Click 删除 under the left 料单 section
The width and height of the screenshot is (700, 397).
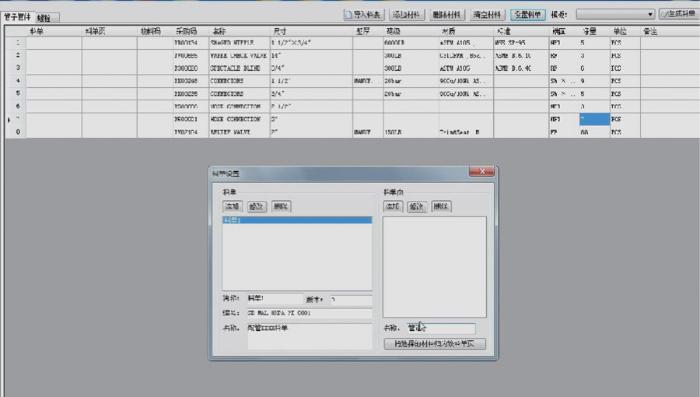pos(281,206)
